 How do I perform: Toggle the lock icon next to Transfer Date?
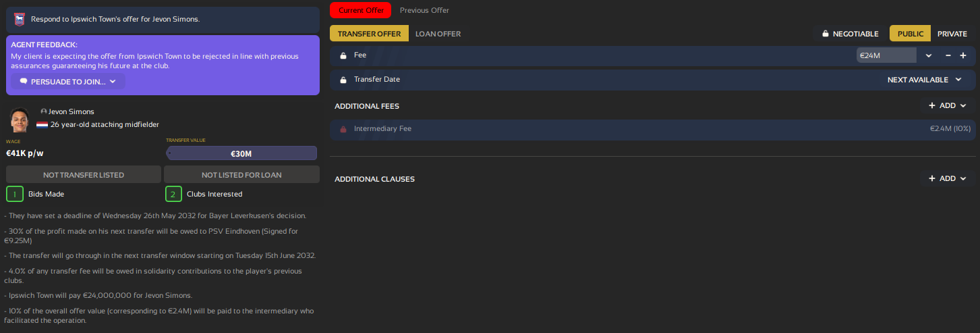tap(343, 80)
